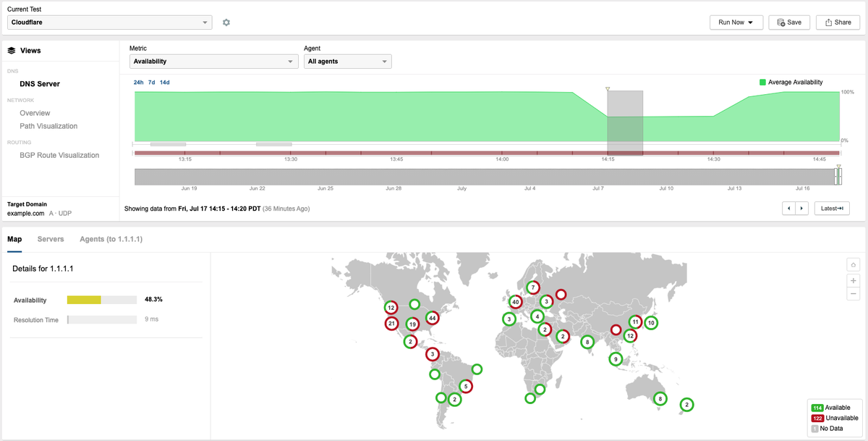Select the cluster labeled 12 in western Canada
868x441 pixels.
tap(391, 308)
